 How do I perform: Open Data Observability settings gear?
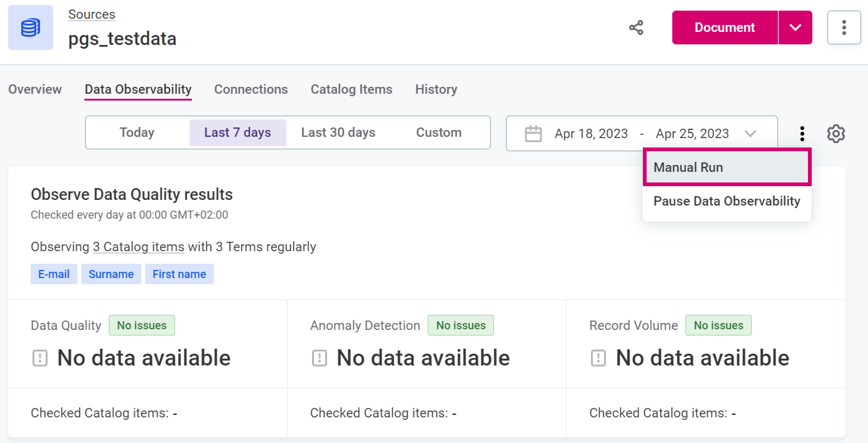[x=836, y=134]
